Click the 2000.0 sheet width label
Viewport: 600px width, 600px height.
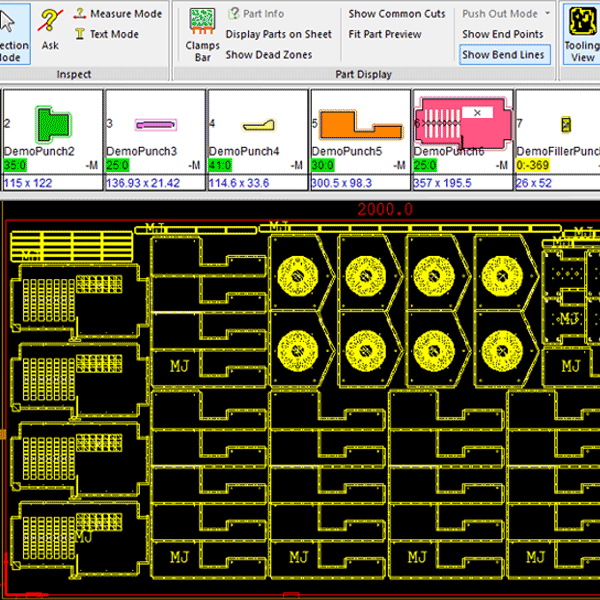click(385, 209)
